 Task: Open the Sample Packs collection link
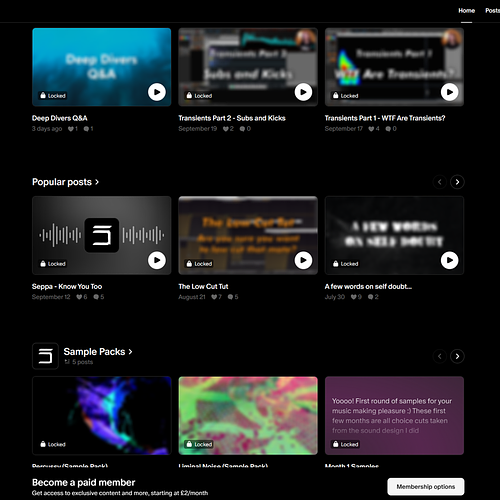click(98, 352)
